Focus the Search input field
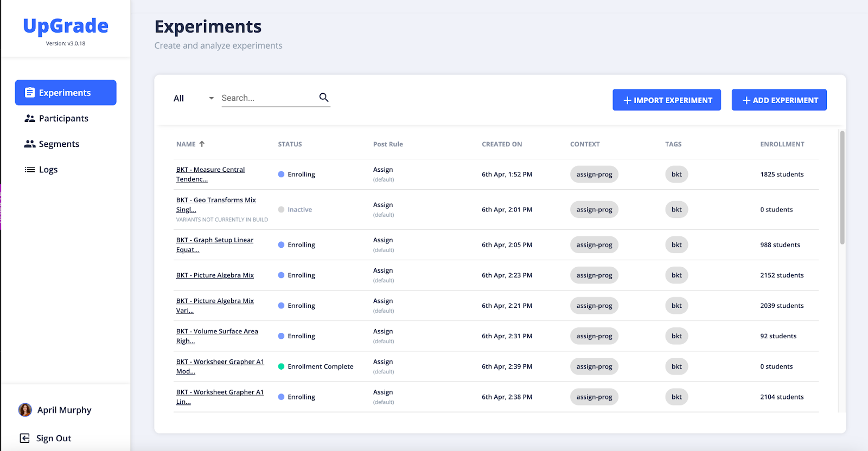 [269, 98]
